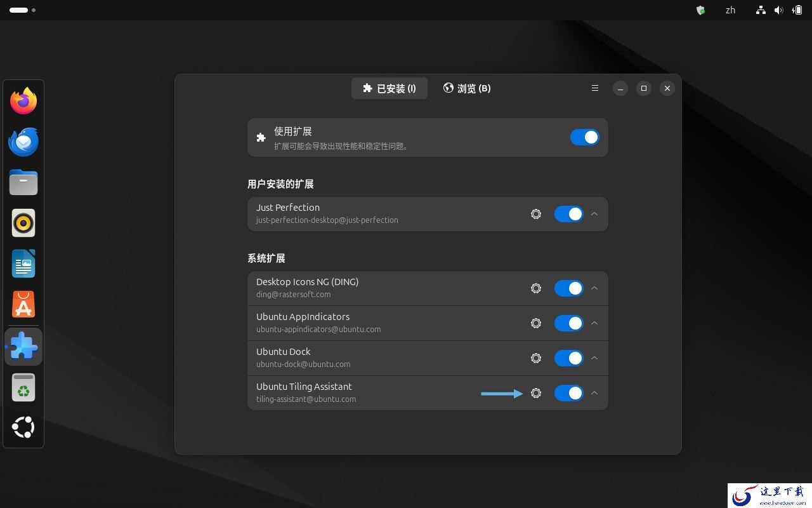Disable the Just Perfection extension
Screen dimensions: 812x508
click(x=568, y=214)
